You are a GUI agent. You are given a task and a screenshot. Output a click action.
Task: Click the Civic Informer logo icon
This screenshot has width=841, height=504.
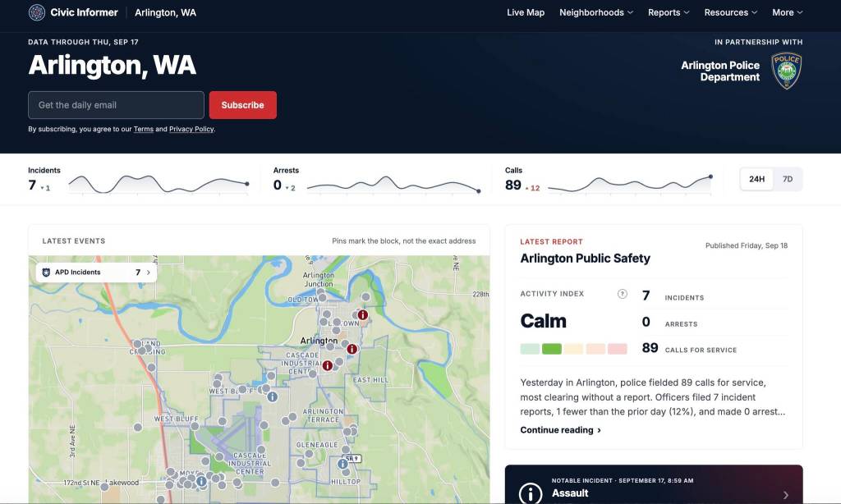[x=36, y=12]
